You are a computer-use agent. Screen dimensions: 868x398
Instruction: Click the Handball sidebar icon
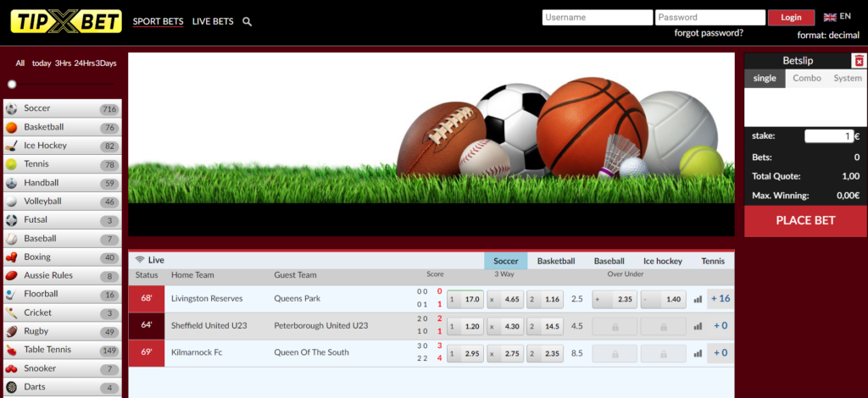(x=12, y=183)
